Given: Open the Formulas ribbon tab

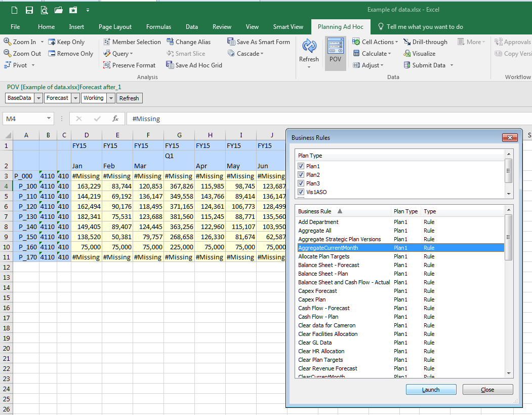Looking at the screenshot, I should click(x=158, y=27).
